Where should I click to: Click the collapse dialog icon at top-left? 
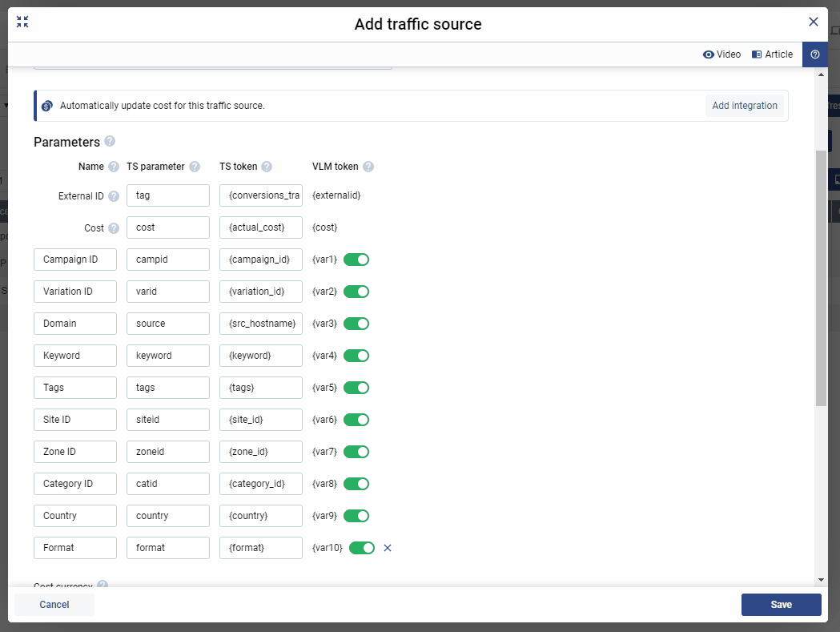coord(22,22)
